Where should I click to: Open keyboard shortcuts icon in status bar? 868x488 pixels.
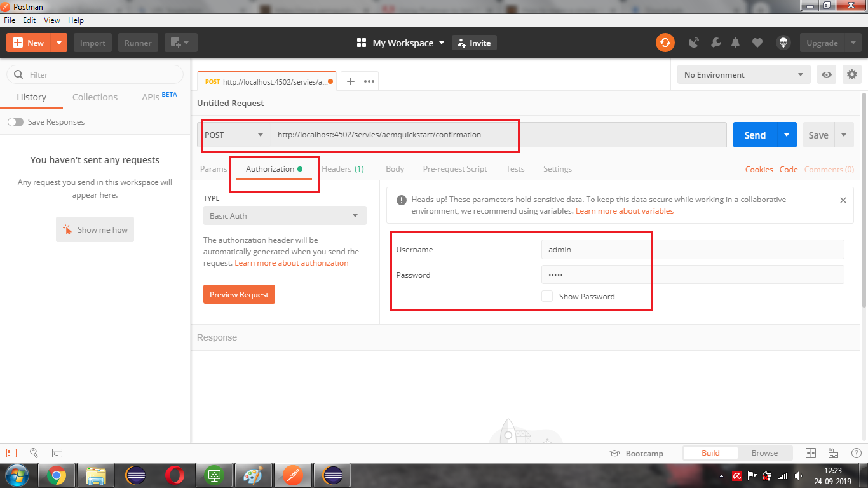[x=833, y=453]
